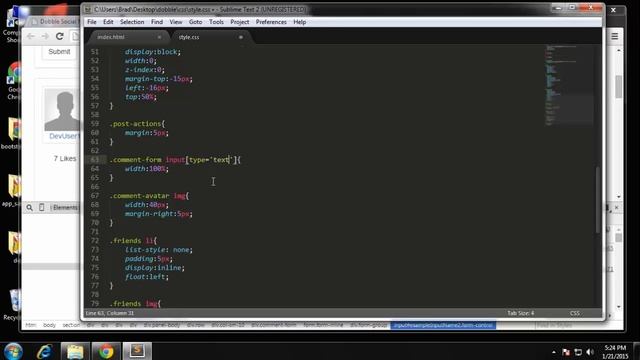Viewport: 640px width, 360px height.
Task: Close the index.html tab
Action: coord(159,37)
